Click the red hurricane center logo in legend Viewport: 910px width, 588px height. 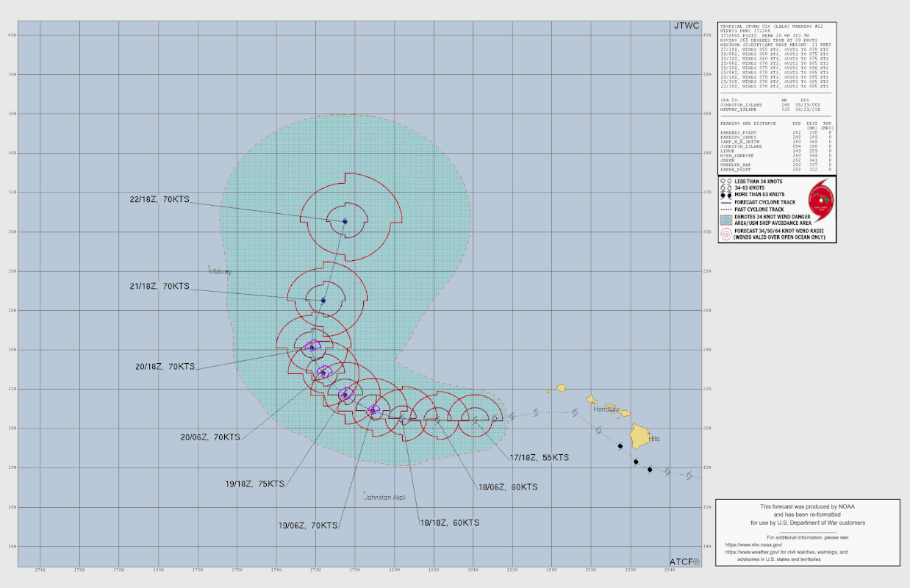821,200
